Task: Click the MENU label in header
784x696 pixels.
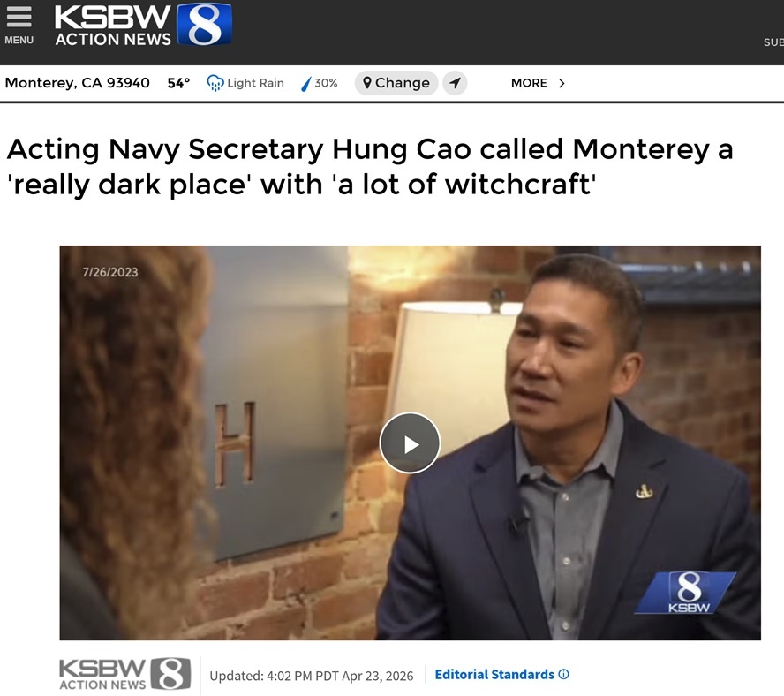Action: point(19,40)
